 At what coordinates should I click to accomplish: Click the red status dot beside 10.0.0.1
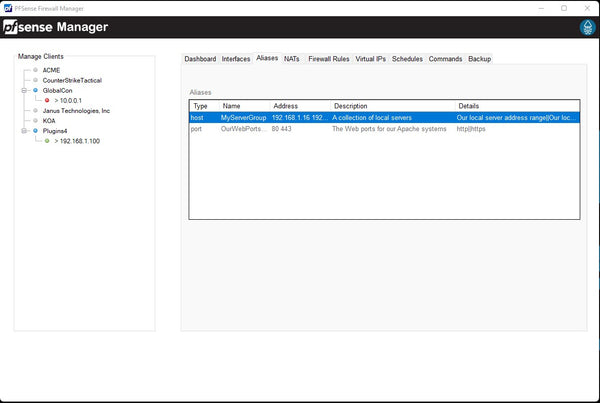[x=46, y=100]
